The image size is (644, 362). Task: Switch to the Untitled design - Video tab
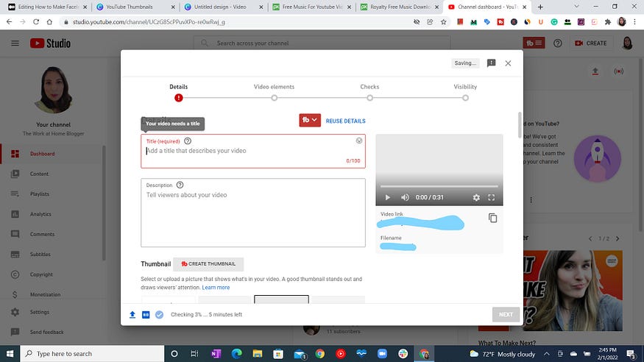[x=223, y=7]
